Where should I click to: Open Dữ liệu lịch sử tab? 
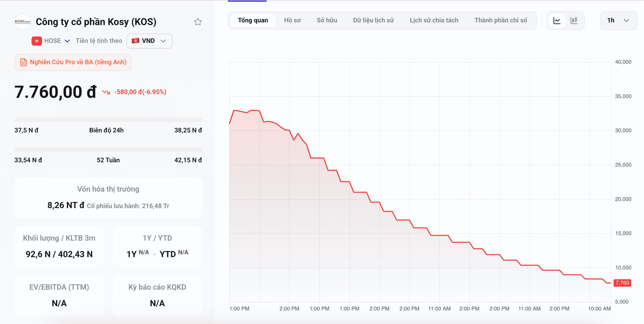click(373, 21)
